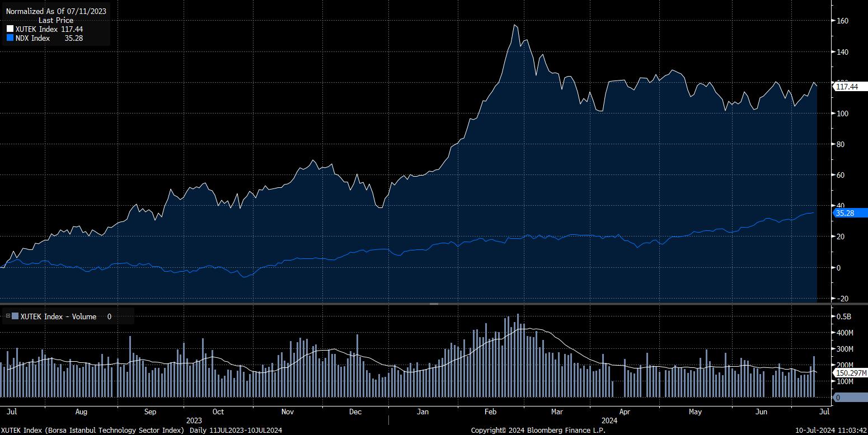868x435 pixels.
Task: Expand the XUTEK Index Volume legend plus box
Action: 8,316
